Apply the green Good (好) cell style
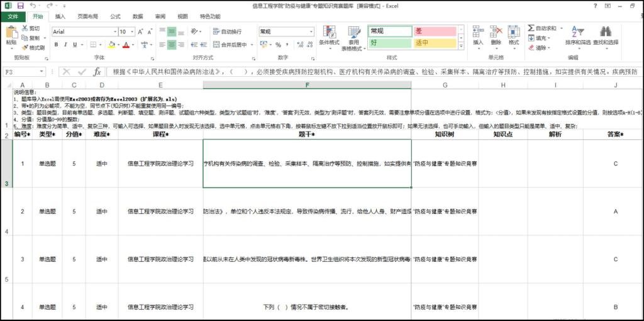This screenshot has width=644, height=321. 389,43
